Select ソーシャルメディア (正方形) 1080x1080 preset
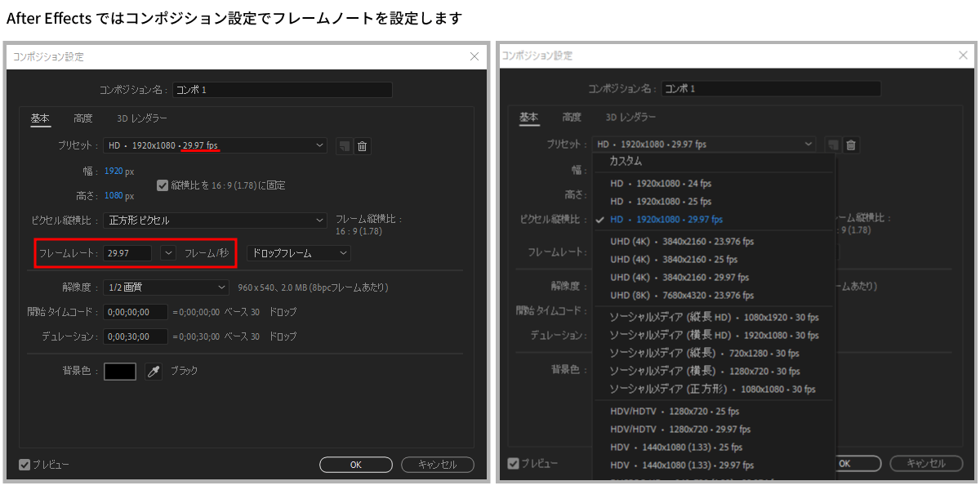Screen dimensions: 980x490 click(x=714, y=390)
